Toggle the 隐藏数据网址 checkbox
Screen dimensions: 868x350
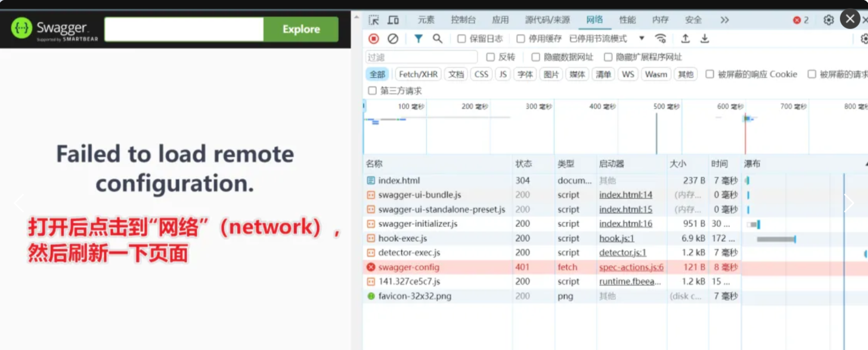tap(536, 57)
